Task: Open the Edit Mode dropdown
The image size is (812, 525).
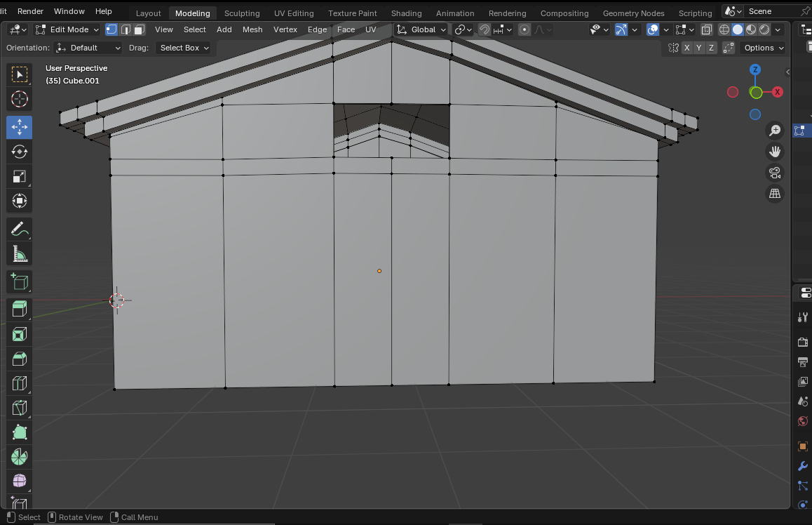Action: [67, 29]
